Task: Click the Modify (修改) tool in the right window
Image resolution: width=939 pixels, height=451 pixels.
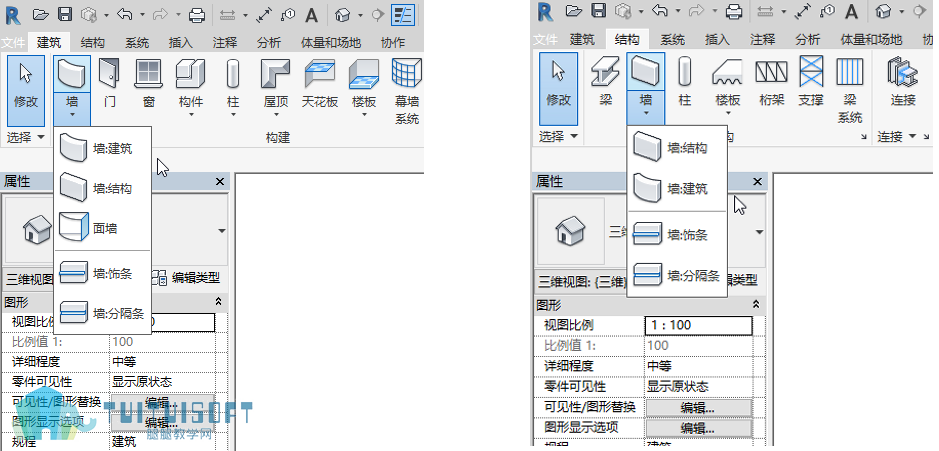Action: click(559, 89)
